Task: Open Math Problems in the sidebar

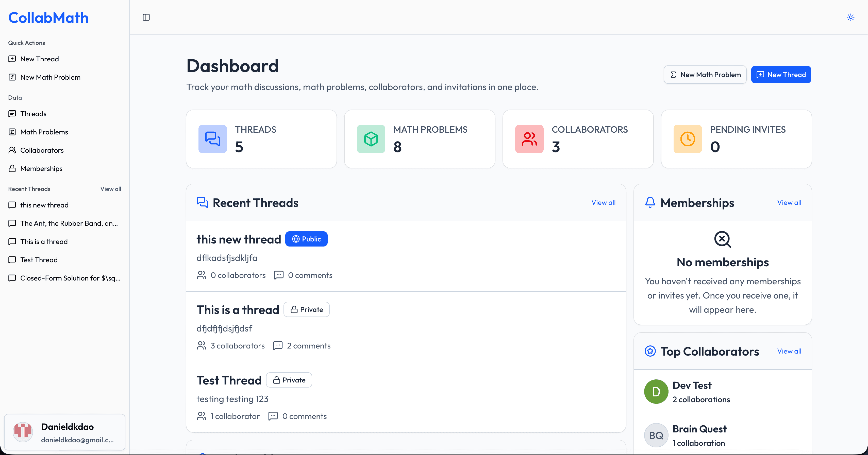Action: click(x=65, y=132)
